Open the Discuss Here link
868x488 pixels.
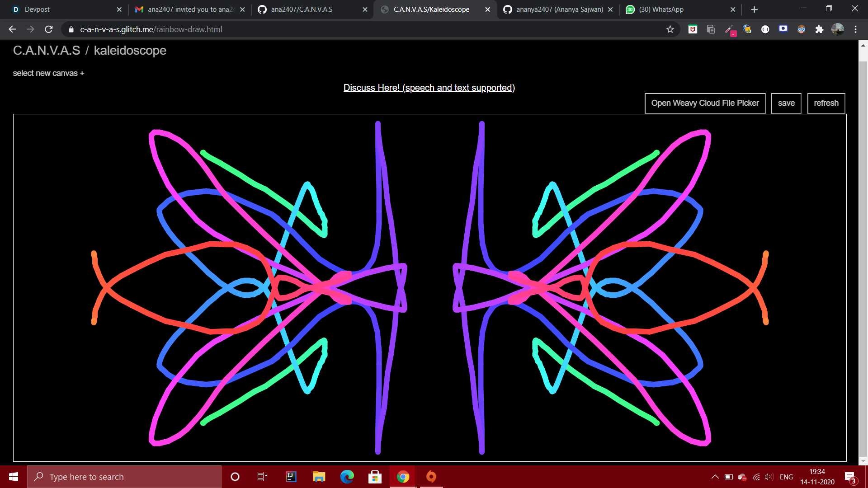429,88
